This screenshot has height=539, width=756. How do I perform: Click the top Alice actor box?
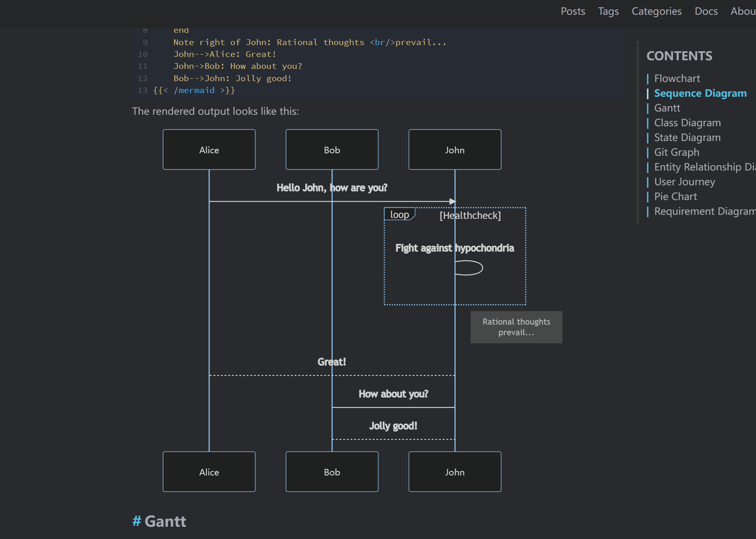(x=209, y=150)
